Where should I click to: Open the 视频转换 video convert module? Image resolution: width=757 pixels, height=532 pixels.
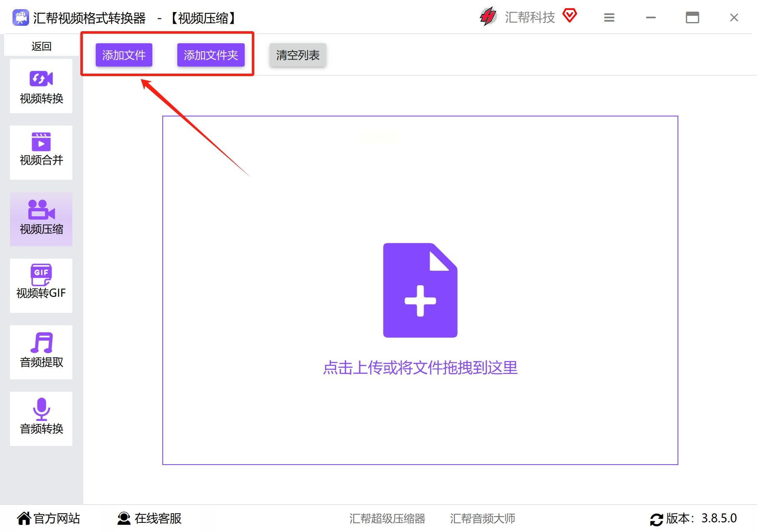tap(41, 86)
